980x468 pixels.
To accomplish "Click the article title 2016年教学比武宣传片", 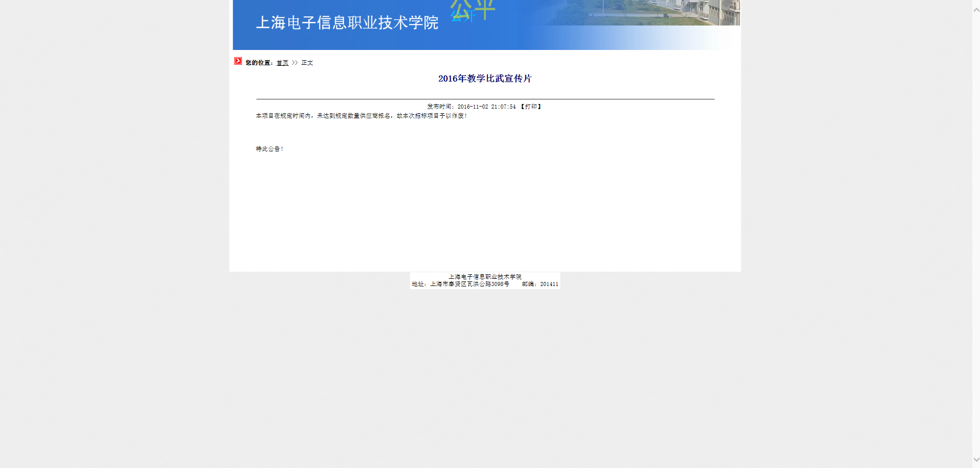I will [484, 79].
